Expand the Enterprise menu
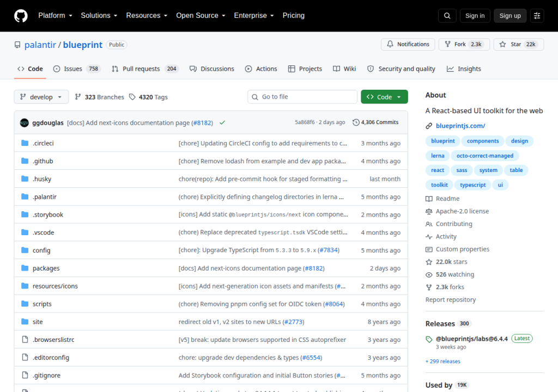Viewport: 558px width, 392px height. click(x=254, y=16)
